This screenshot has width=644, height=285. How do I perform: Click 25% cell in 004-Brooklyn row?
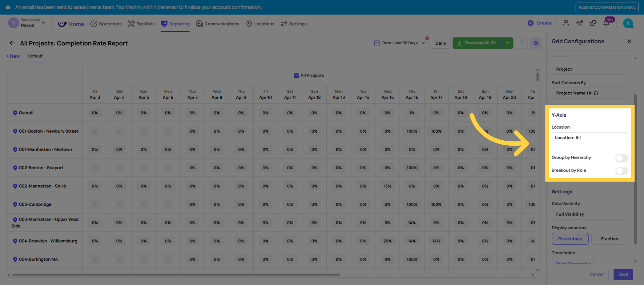coord(387,241)
